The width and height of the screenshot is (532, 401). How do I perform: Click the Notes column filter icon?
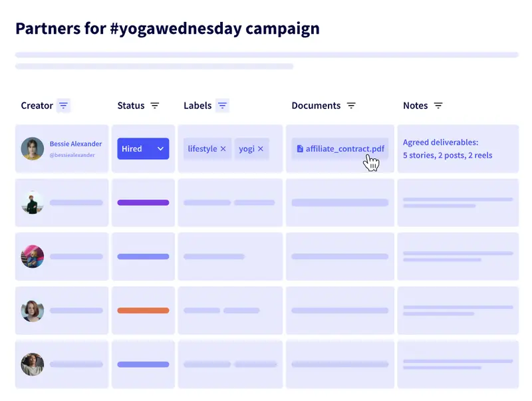pos(438,106)
